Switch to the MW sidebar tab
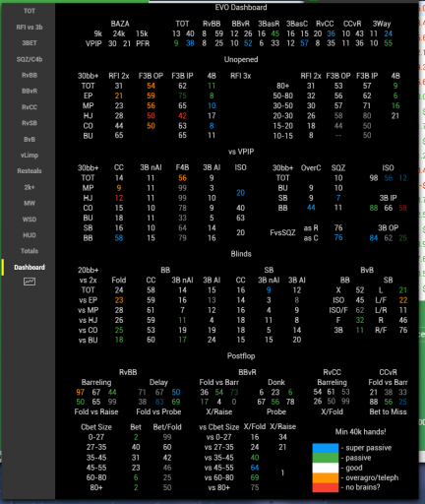Viewport: 425px width, 504px height. point(30,203)
